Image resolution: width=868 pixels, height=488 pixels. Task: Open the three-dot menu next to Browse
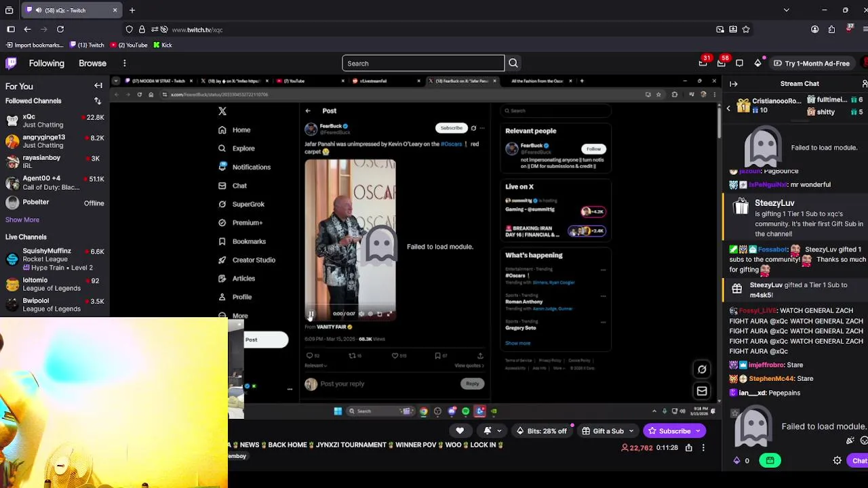125,63
